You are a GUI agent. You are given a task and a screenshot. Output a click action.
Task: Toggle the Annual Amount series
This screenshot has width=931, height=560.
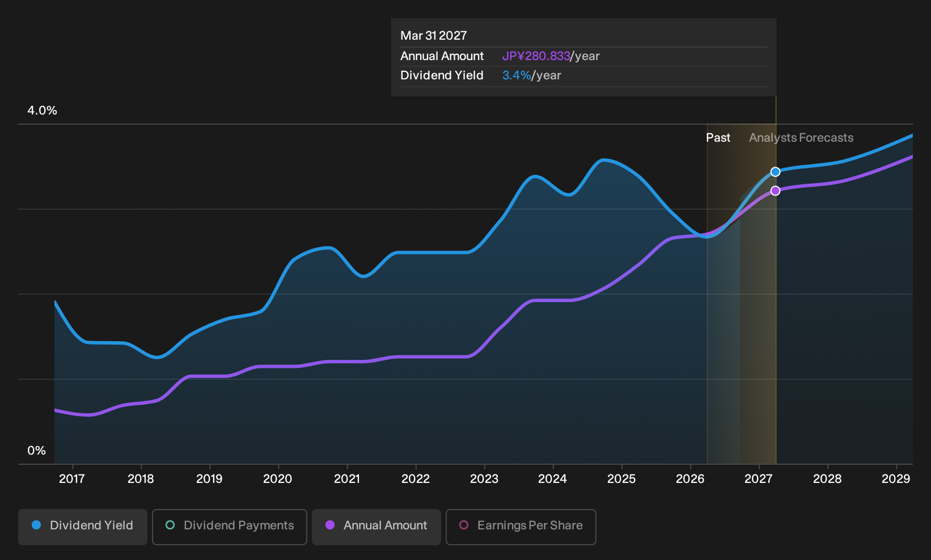coord(376,527)
